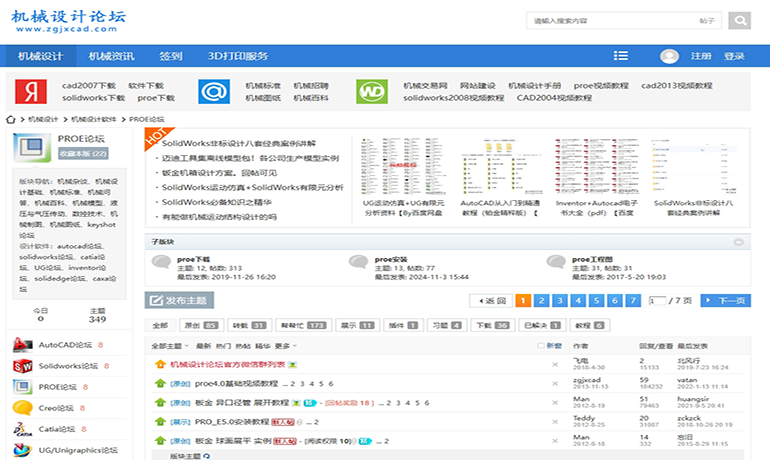770x460 pixels.
Task: Expand the 更多 sort dropdown
Action: click(x=284, y=346)
